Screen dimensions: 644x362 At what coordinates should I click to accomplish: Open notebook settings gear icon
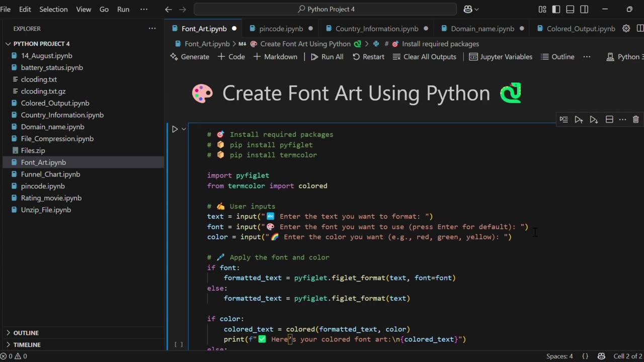pos(626,29)
